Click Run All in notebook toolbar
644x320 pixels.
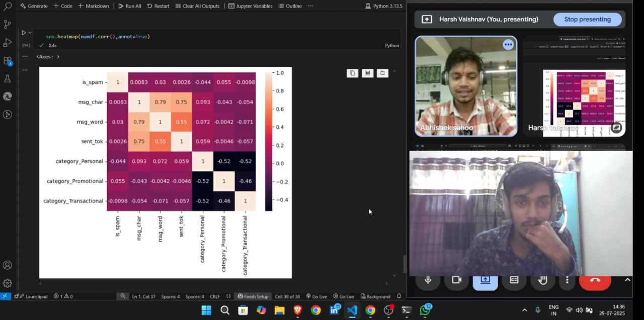click(x=129, y=6)
